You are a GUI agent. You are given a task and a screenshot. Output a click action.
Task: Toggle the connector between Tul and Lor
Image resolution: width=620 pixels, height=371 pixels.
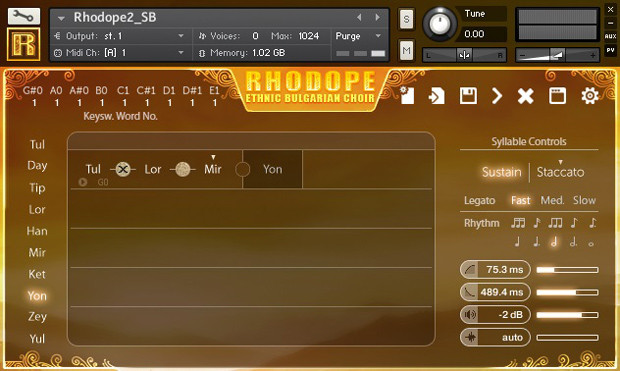pyautogui.click(x=123, y=169)
